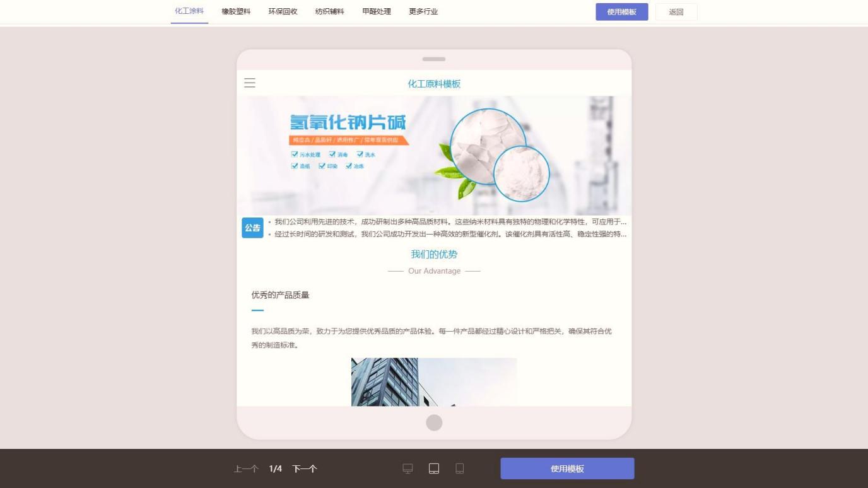Select the carousel pagination dot
868x488 pixels.
coord(433,422)
